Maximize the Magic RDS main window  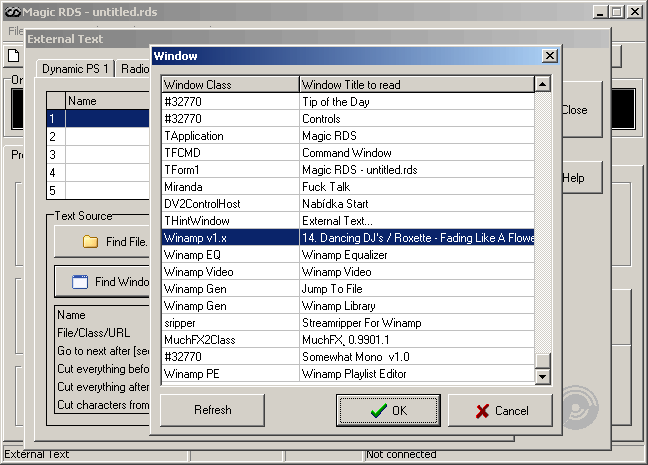617,12
